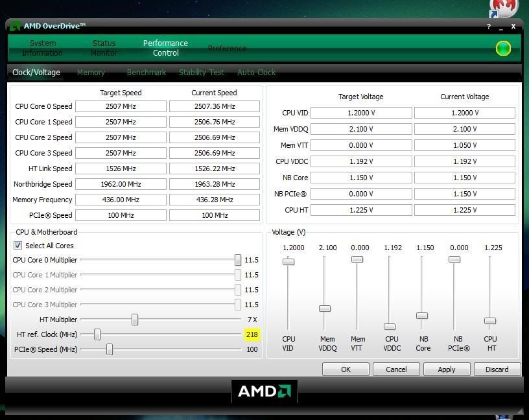Open the Preference tab
The height and width of the screenshot is (420, 529).
(x=227, y=49)
